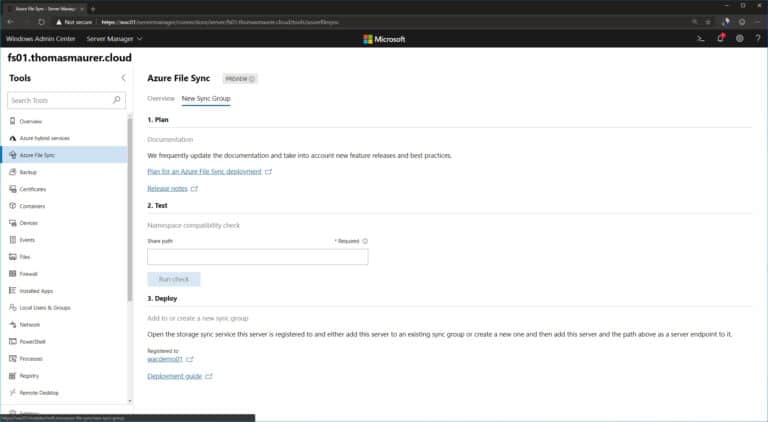The image size is (768, 422).
Task: Click the Required info icon
Action: pyautogui.click(x=365, y=241)
